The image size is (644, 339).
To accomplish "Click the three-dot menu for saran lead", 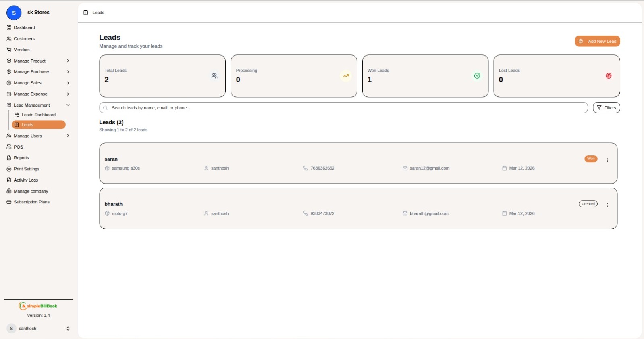I will tap(607, 160).
